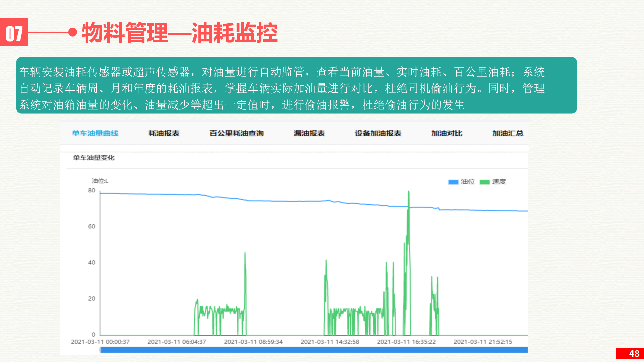Click the 60 y-axis value
The width and height of the screenshot is (644, 362).
click(x=92, y=227)
